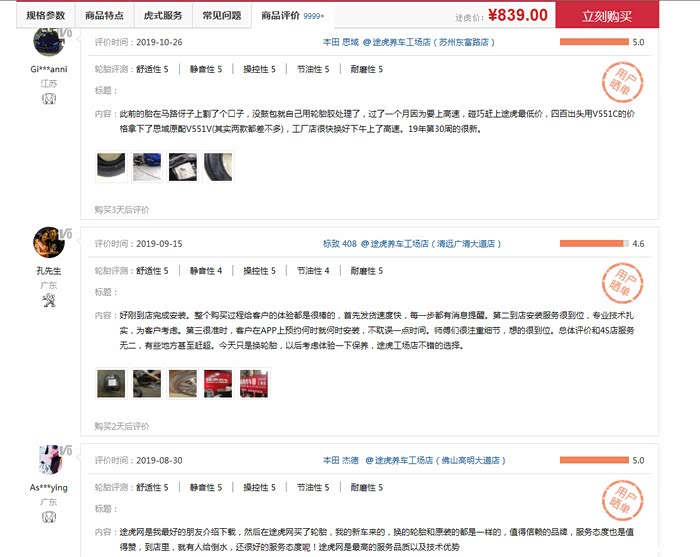Click 节油性 4 rating in 孔先生's review

tap(313, 270)
